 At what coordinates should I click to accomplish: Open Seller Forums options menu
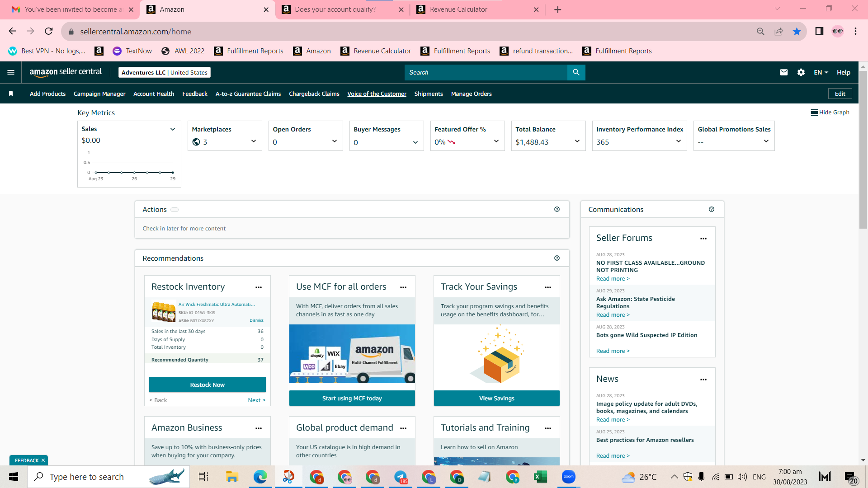(703, 239)
